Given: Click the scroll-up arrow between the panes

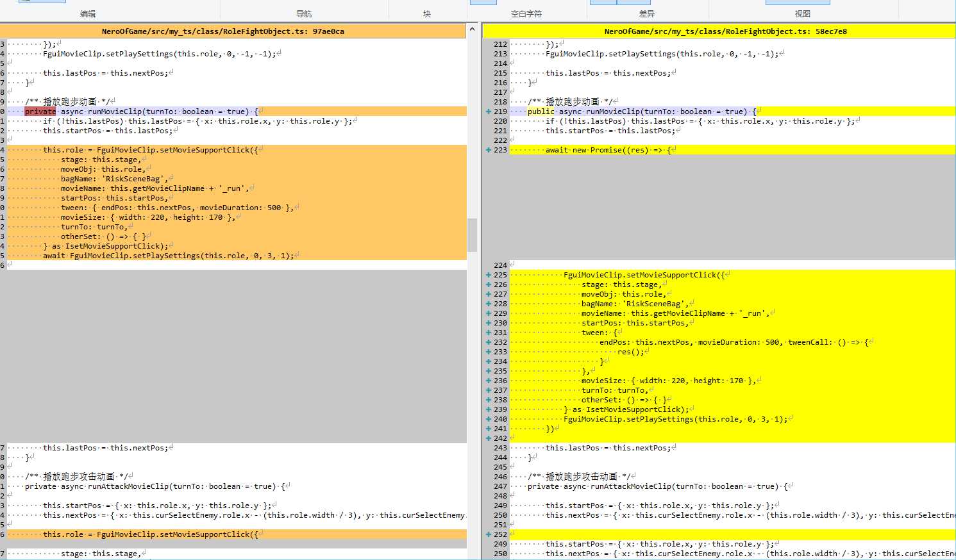Looking at the screenshot, I should (x=473, y=29).
